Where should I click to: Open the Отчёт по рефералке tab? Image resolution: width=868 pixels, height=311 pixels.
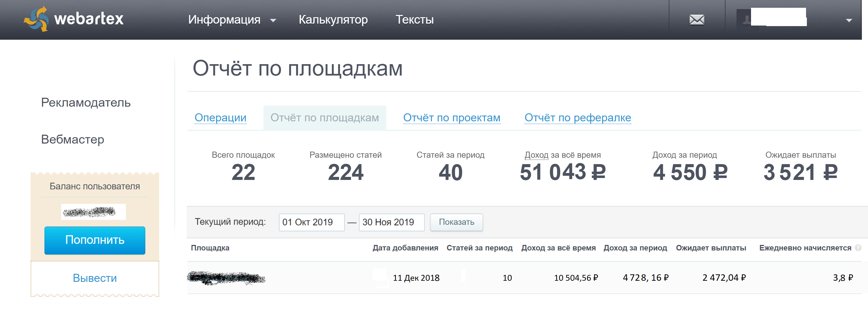(578, 118)
